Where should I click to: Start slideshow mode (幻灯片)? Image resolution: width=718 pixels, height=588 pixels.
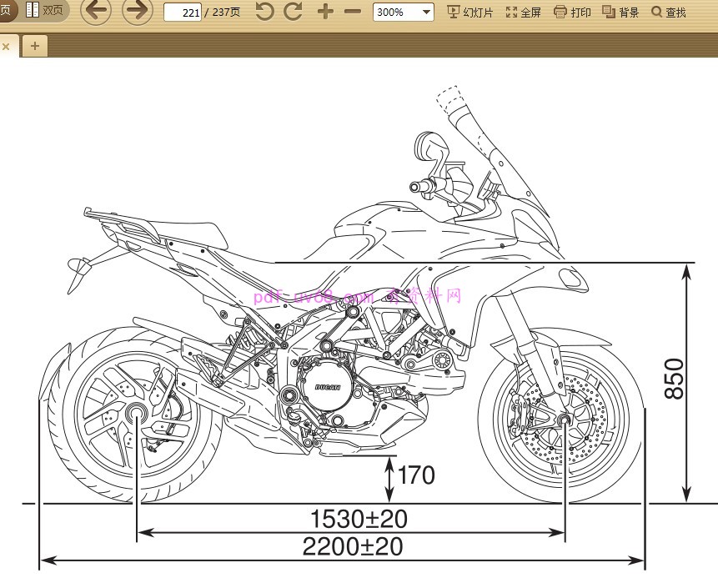[470, 13]
